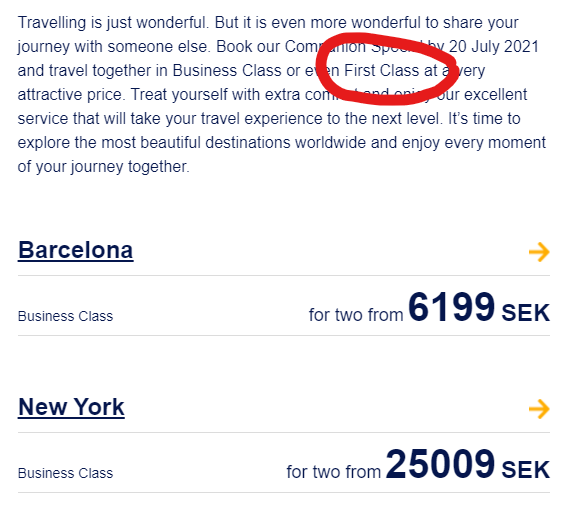The width and height of the screenshot is (583, 530).
Task: Click 'Business Class' words in the paragraph
Action: click(227, 70)
